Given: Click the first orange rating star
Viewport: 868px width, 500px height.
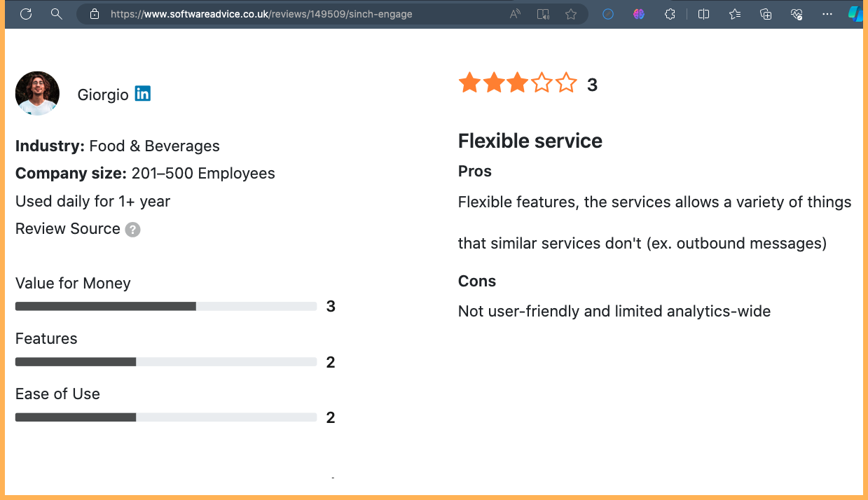Looking at the screenshot, I should tap(469, 83).
